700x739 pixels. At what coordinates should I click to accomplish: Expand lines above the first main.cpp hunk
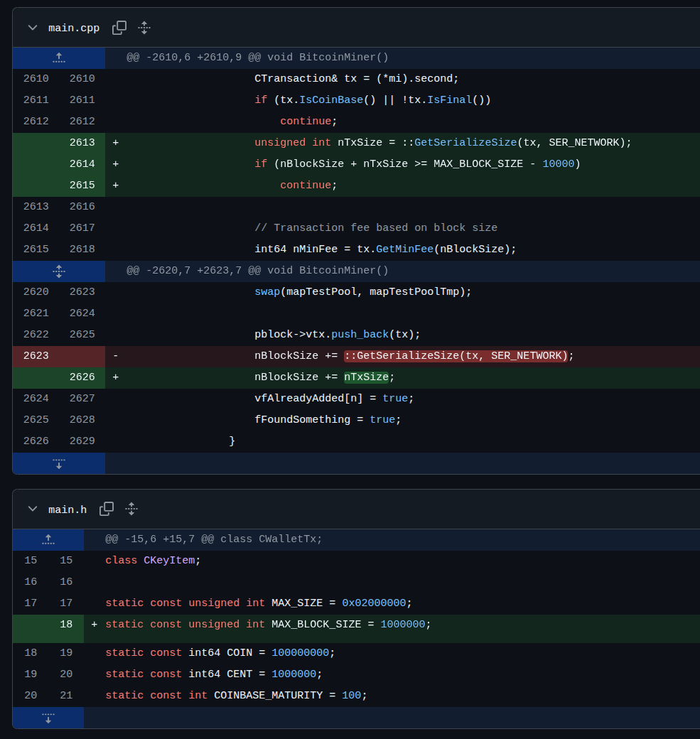click(x=59, y=58)
